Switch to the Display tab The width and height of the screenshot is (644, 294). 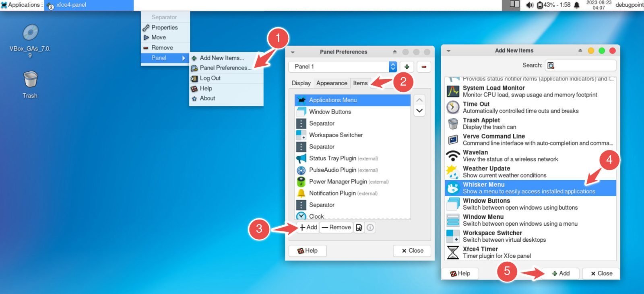pyautogui.click(x=301, y=83)
